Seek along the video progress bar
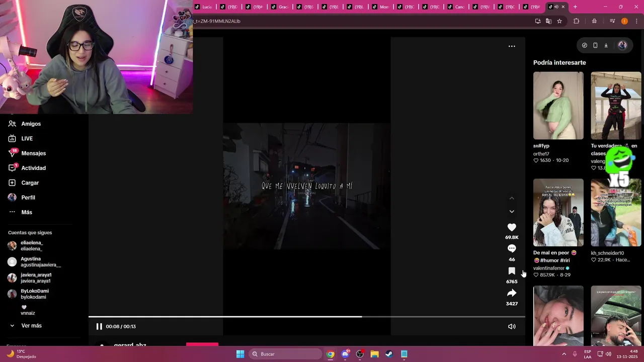Image resolution: width=644 pixels, height=362 pixels. click(307, 317)
